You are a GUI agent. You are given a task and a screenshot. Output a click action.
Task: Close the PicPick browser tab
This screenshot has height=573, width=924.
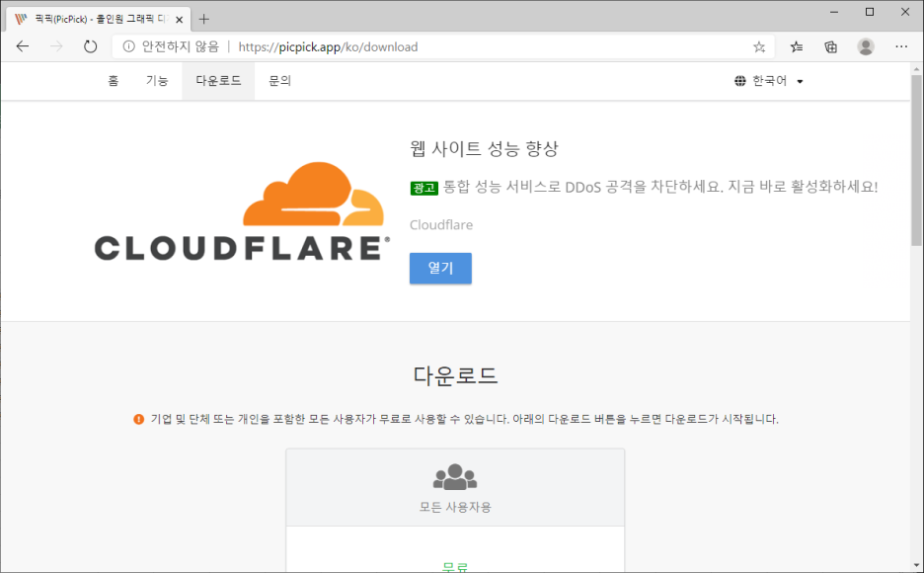pos(179,20)
